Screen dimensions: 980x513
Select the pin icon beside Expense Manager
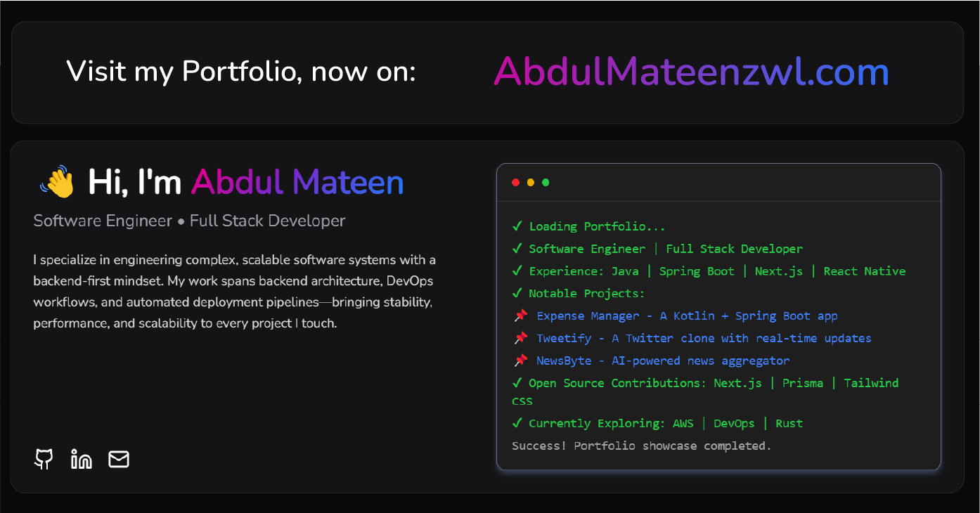click(x=520, y=316)
